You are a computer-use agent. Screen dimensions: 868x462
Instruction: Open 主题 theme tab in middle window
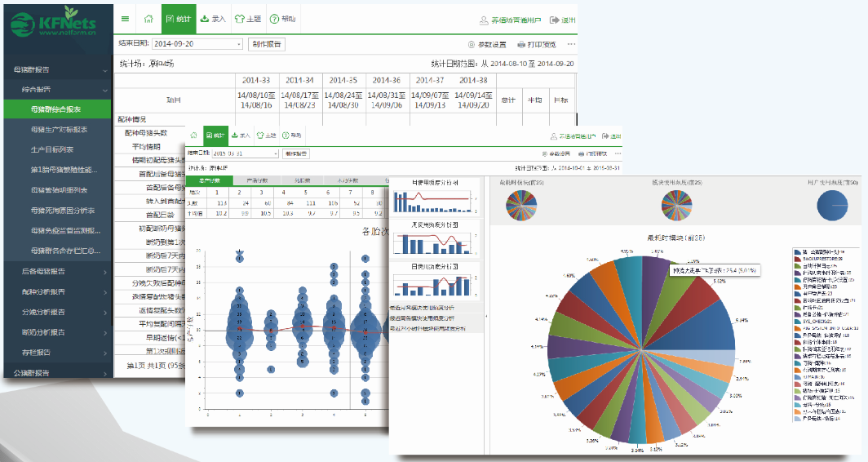point(267,135)
